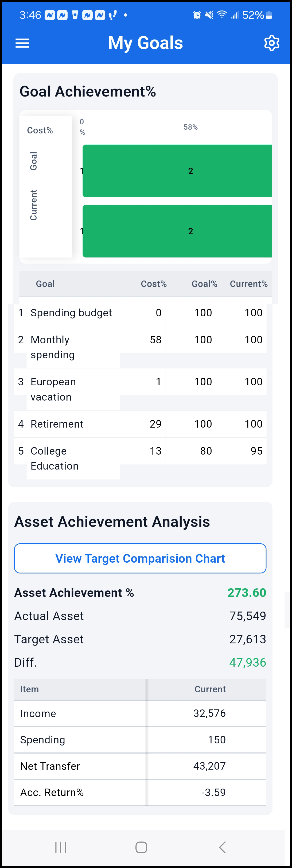The image size is (292, 868).
Task: Open the College Education goal row
Action: coord(140,458)
